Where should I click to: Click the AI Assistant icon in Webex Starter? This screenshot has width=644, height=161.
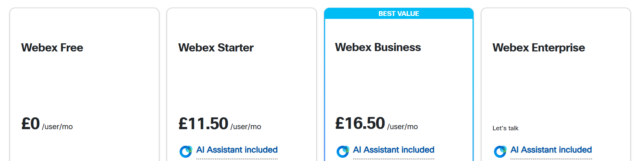186,151
